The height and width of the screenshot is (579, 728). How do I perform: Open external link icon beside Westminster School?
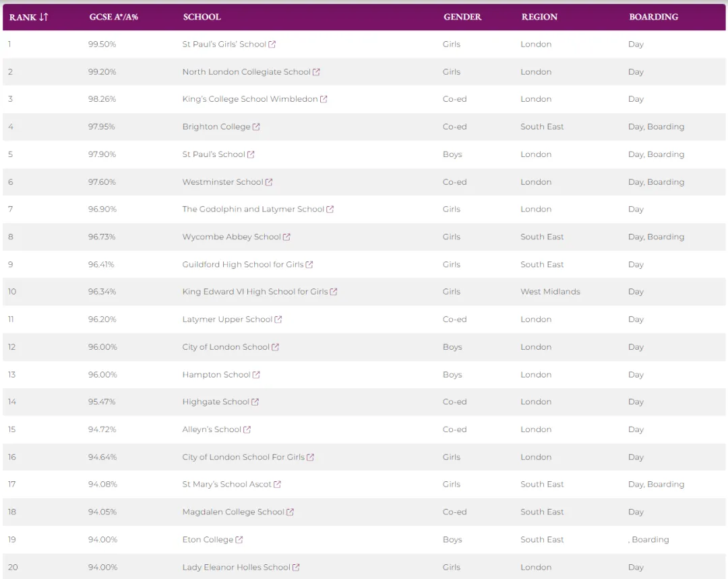point(269,182)
